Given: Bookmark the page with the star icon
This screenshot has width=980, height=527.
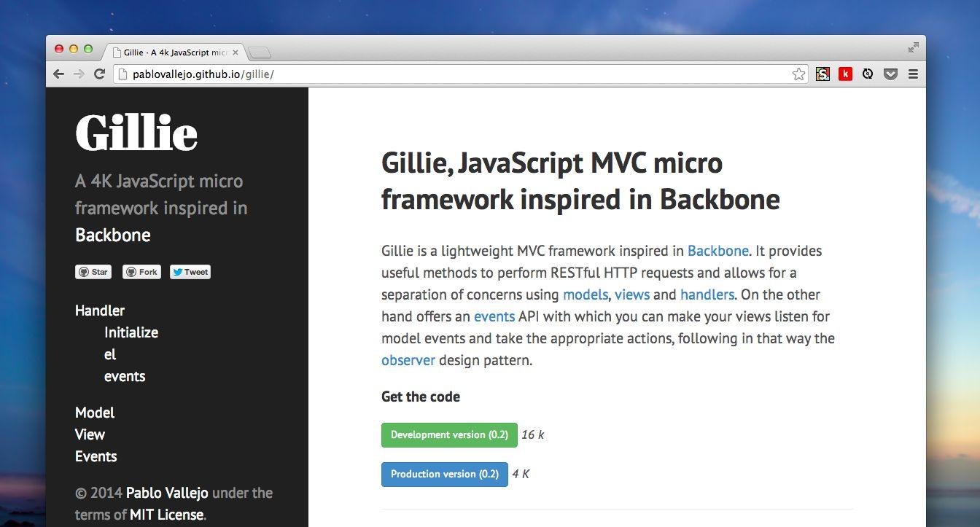Looking at the screenshot, I should (x=798, y=74).
